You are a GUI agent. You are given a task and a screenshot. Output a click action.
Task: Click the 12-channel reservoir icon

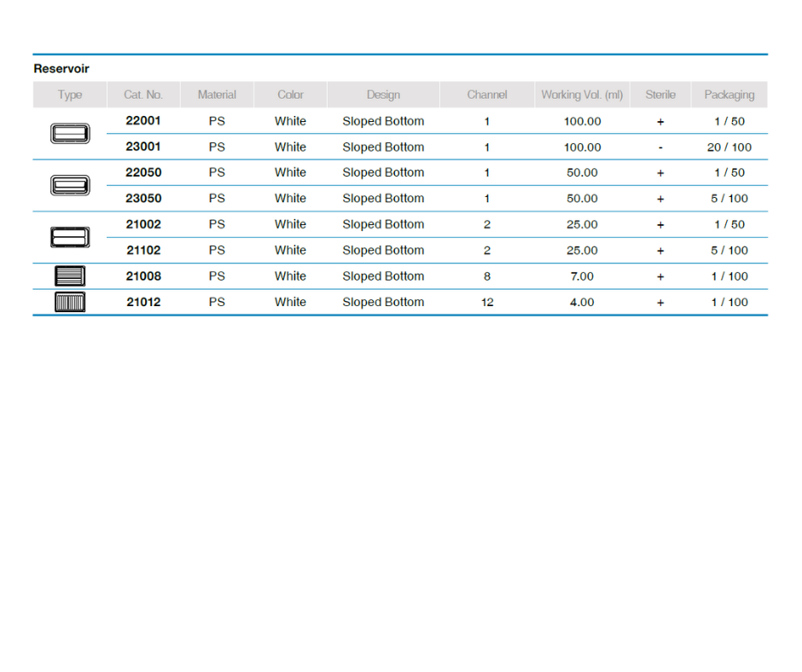[x=70, y=302]
